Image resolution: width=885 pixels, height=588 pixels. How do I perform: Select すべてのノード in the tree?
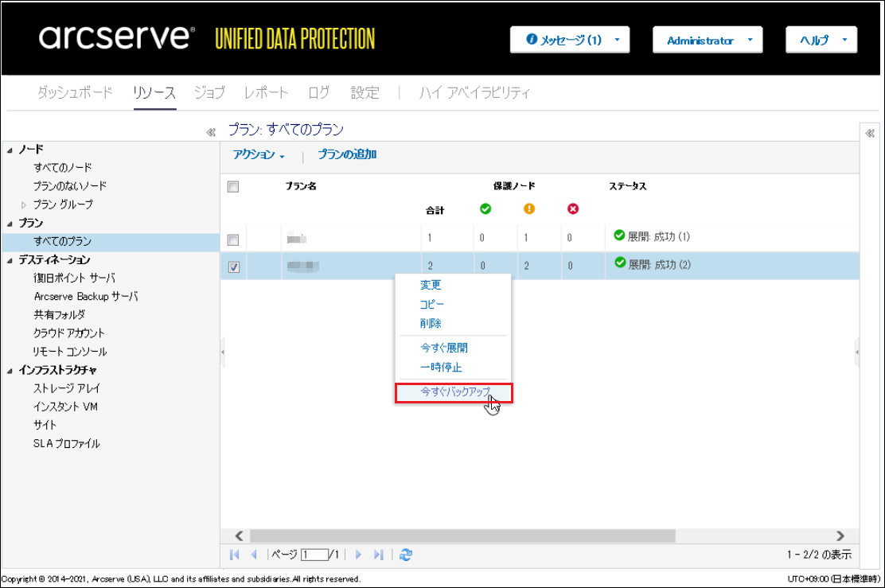pyautogui.click(x=63, y=168)
